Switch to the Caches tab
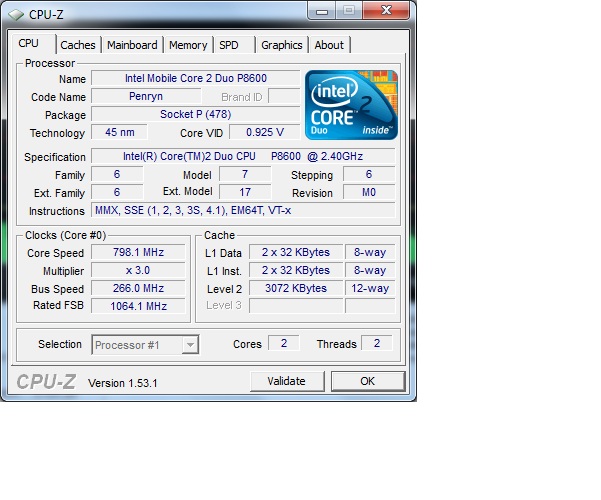Screen dimensions: 601x500 pyautogui.click(x=78, y=45)
